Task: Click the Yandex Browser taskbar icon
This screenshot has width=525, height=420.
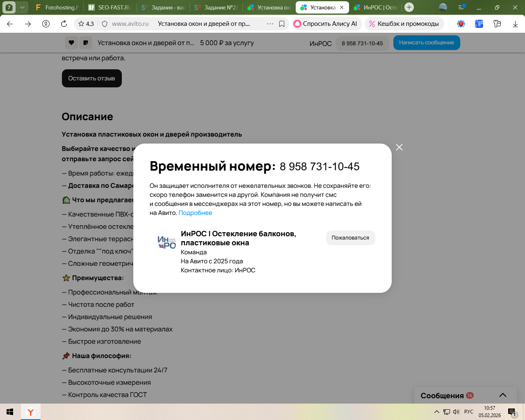Action: (31, 412)
